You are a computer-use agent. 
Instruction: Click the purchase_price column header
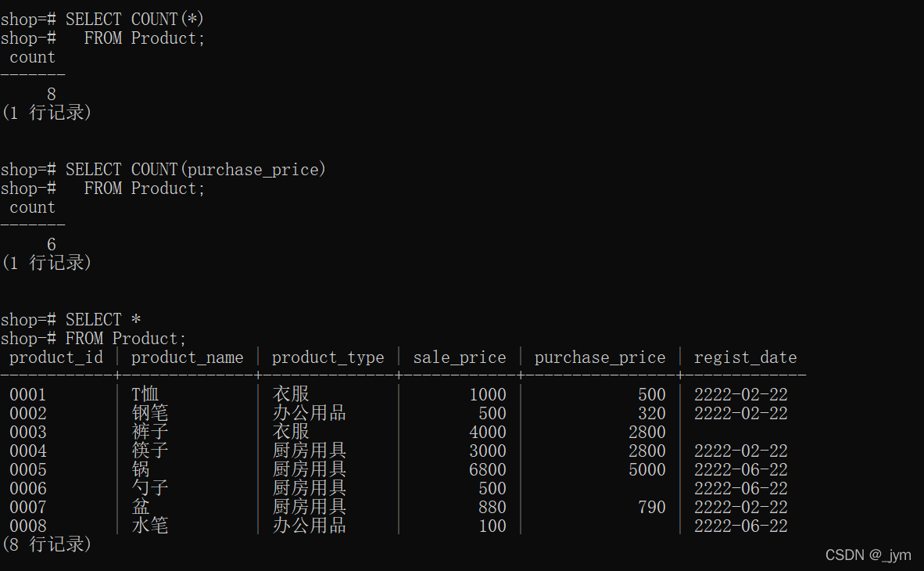600,357
